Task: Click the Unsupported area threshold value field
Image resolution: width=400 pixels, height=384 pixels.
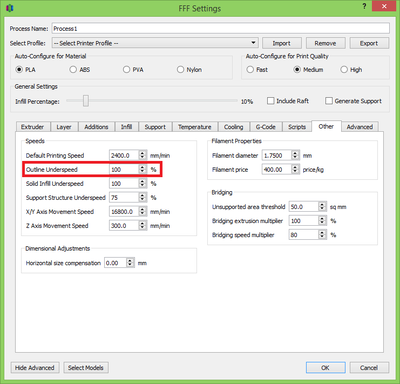Action: (304, 207)
